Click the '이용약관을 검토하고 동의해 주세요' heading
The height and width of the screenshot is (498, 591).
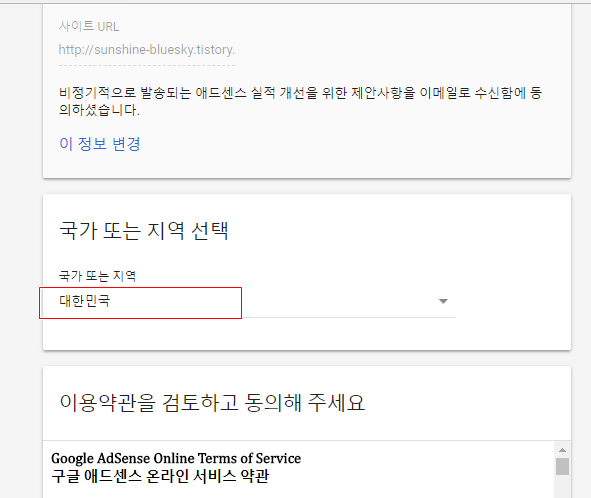[212, 402]
